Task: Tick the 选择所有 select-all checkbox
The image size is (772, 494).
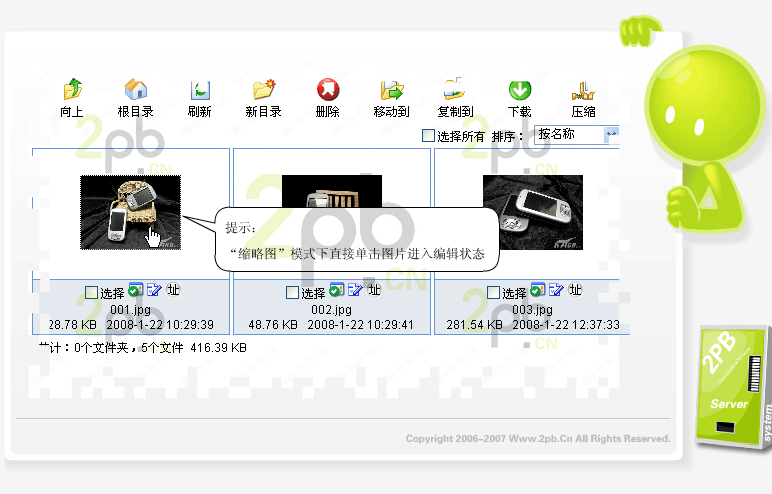Action: tap(428, 135)
